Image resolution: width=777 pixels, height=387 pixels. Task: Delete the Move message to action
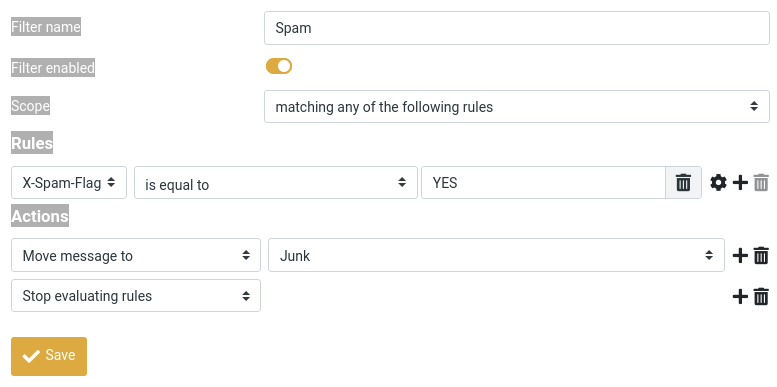761,256
